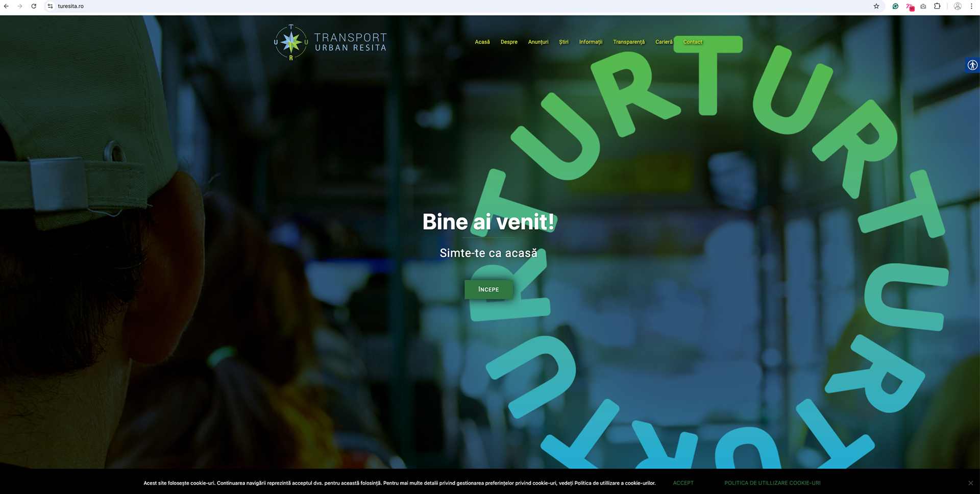Bookmark this page with star icon
980x494 pixels.
pos(876,6)
